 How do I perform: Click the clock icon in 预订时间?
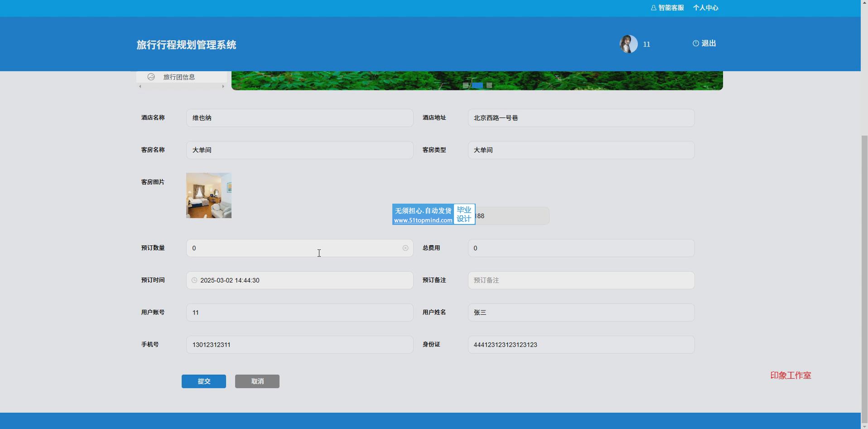194,280
